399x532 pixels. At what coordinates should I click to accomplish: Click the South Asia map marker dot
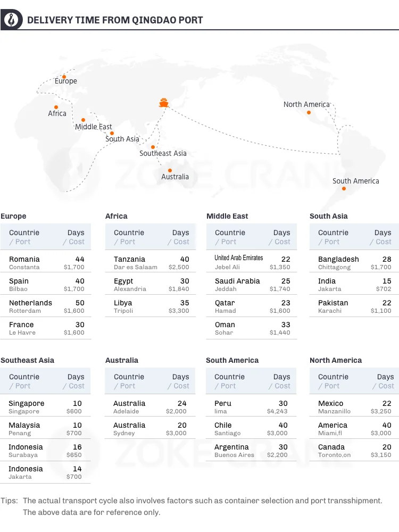[x=112, y=133]
